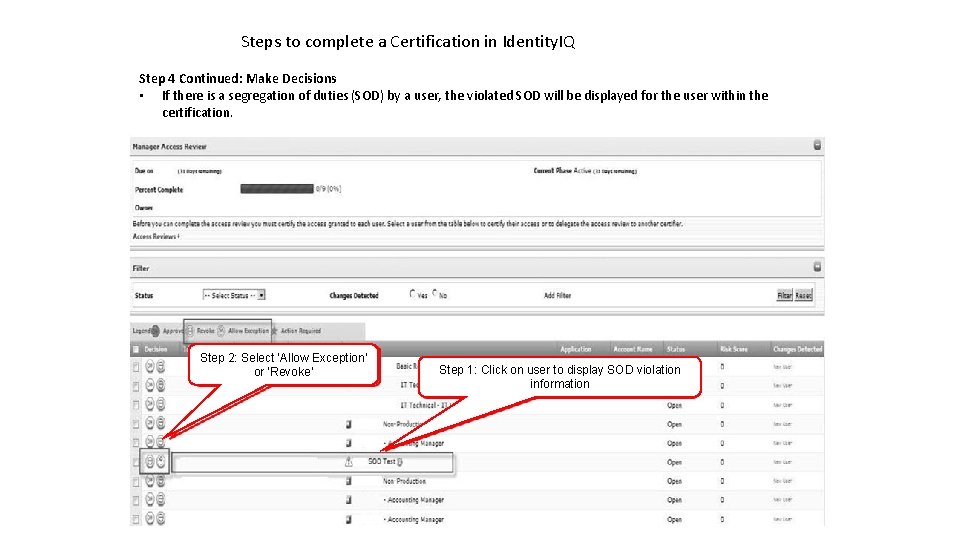Sort by the Changes Detected column header
960x540 pixels.
[797, 349]
